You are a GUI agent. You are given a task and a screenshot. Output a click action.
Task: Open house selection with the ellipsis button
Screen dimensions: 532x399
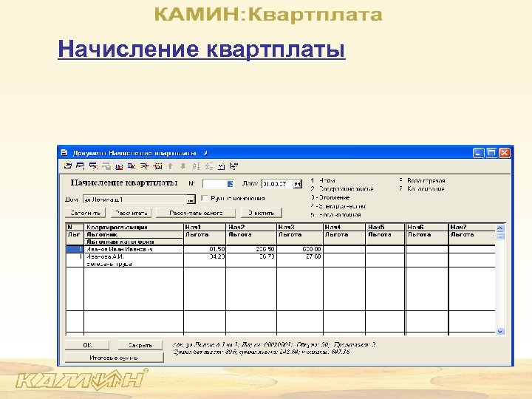pos(191,199)
